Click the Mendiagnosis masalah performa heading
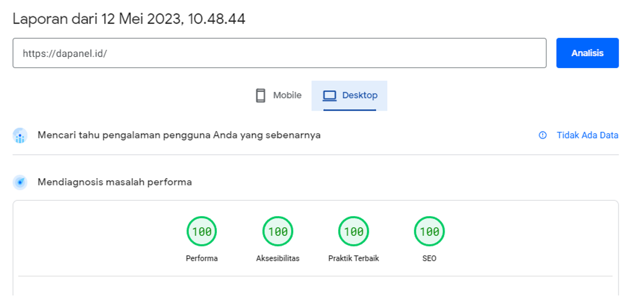 click(114, 183)
